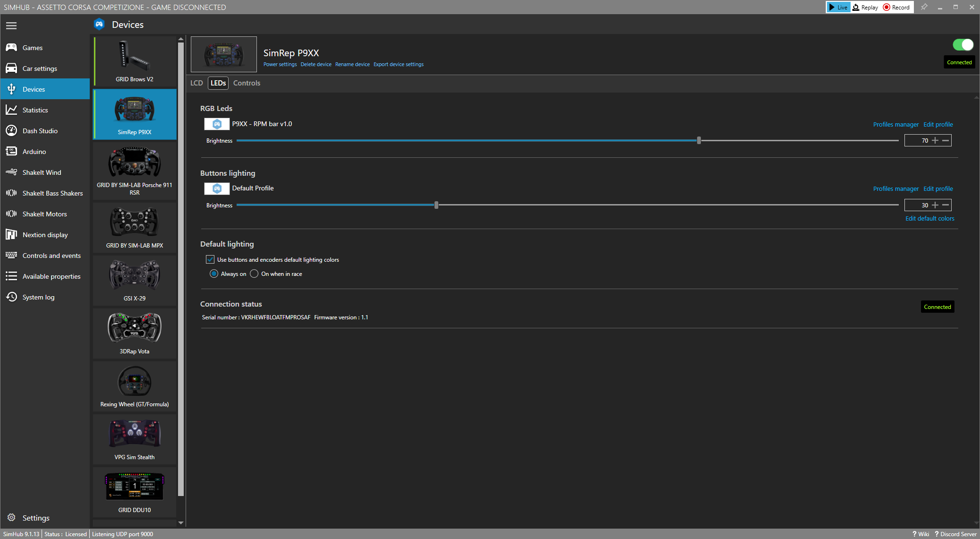Screen dimensions: 980x539
Task: Click the Available properties list icon
Action: (11, 276)
